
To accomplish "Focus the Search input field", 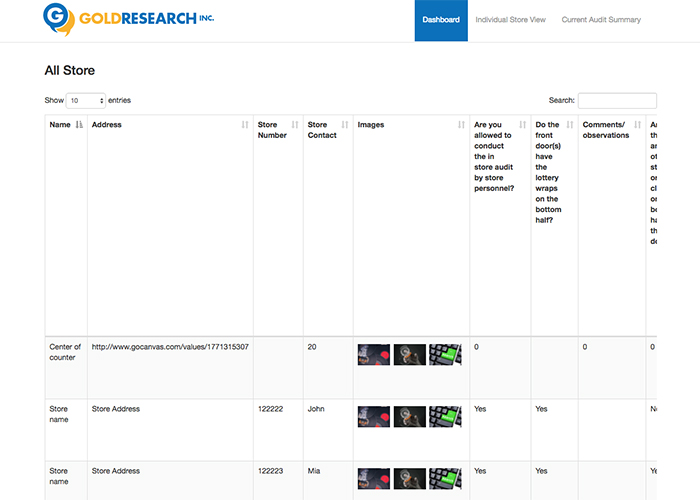I will click(x=617, y=100).
